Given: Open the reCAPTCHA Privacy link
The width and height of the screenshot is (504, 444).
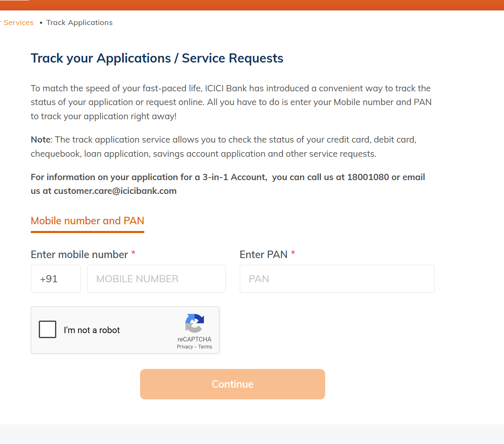Looking at the screenshot, I should 185,347.
